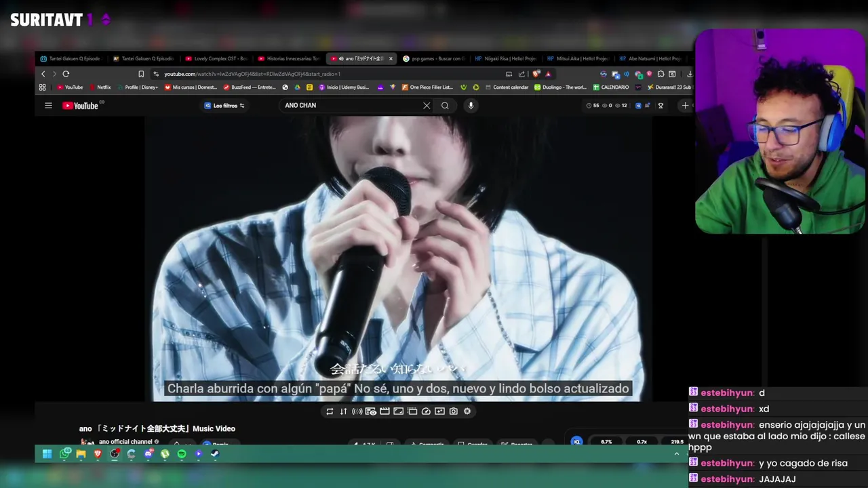
Task: Open Durarara!! 23 Sub bookmark
Action: coord(669,87)
